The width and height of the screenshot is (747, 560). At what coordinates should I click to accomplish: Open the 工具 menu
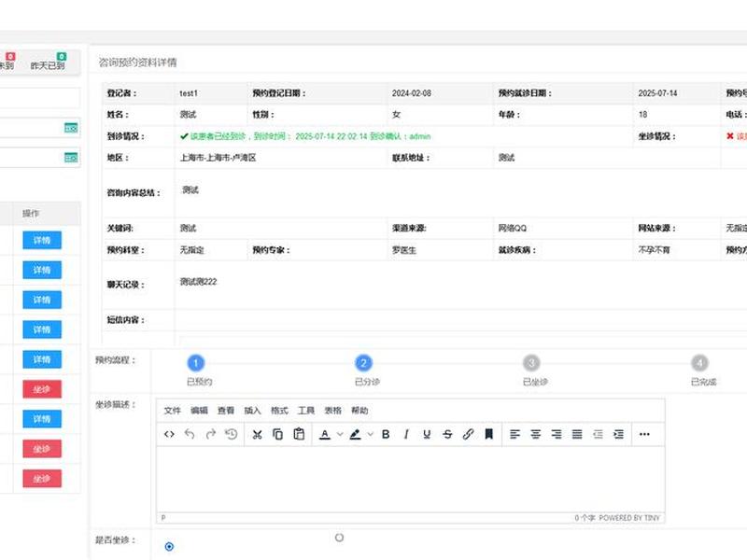pos(306,411)
